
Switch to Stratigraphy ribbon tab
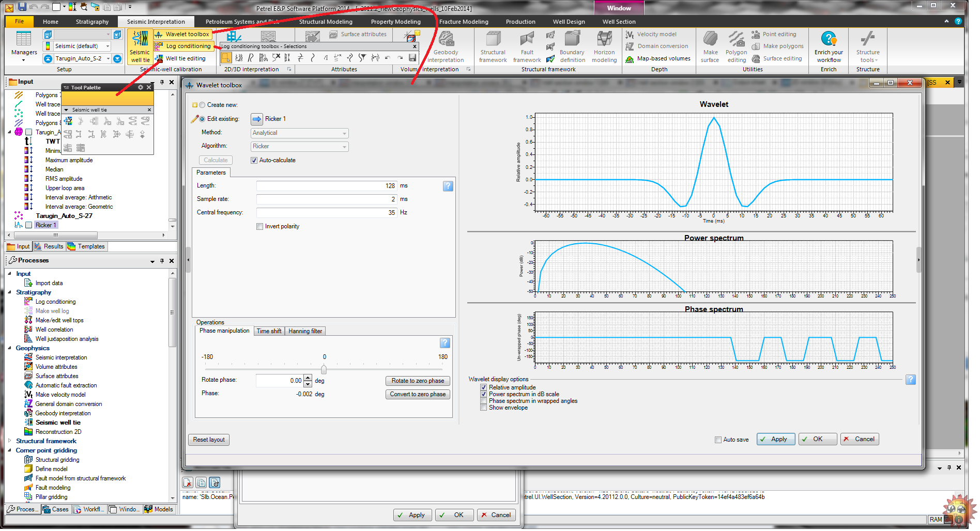(x=92, y=22)
